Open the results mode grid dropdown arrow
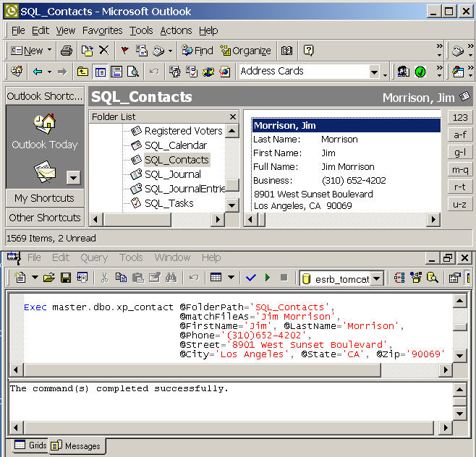The height and width of the screenshot is (457, 476). pos(231,277)
